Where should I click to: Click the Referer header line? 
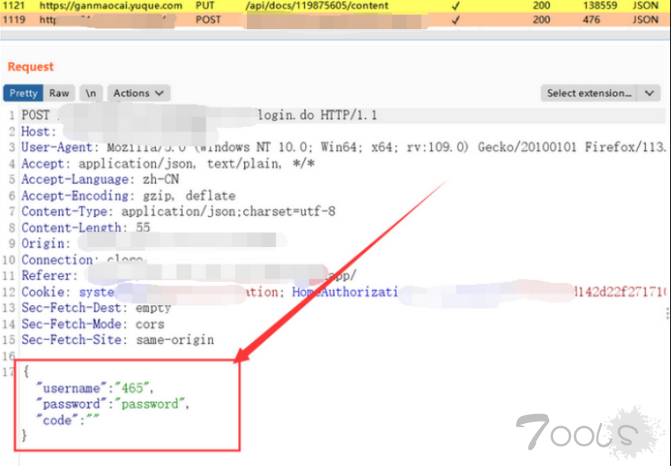tap(189, 276)
